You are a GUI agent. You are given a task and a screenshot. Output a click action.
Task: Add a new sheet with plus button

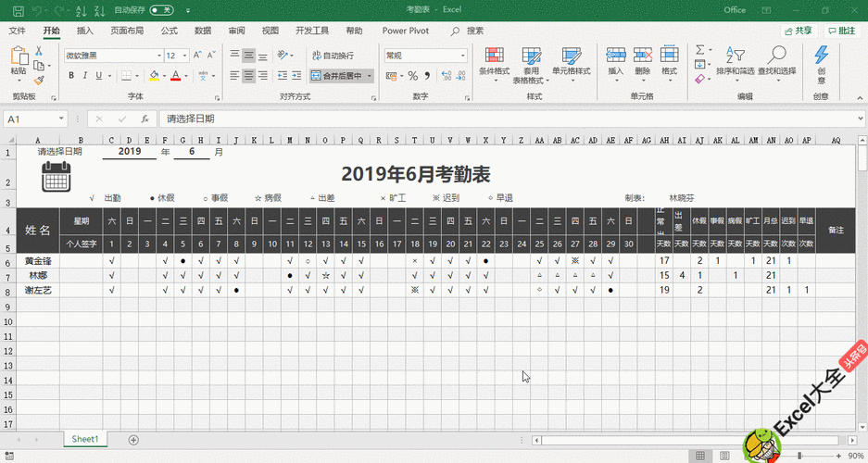pos(133,440)
